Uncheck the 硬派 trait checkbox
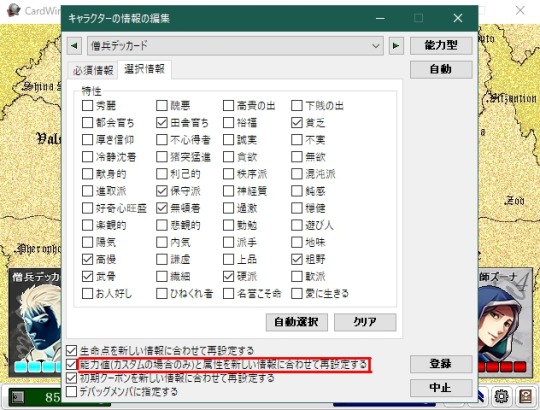This screenshot has height=410, width=540. click(228, 276)
